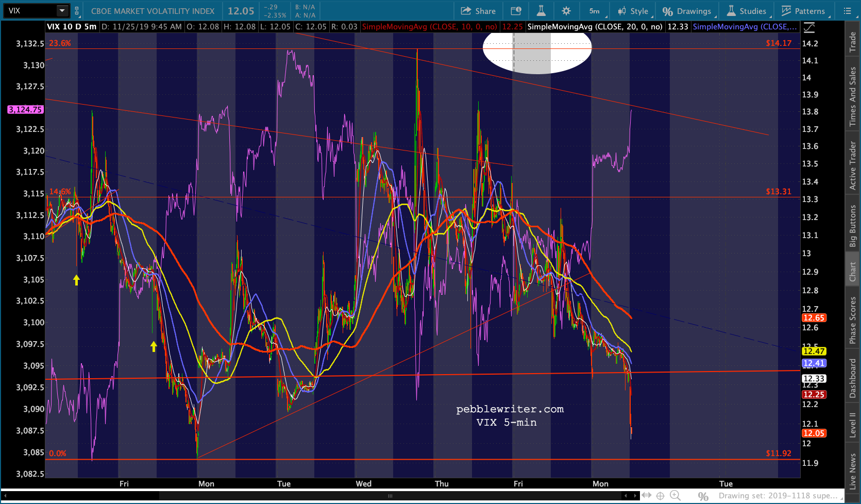The image size is (861, 504).
Task: Click the CBOE MARKET VOLATILITY INDEX description
Action: click(x=153, y=11)
